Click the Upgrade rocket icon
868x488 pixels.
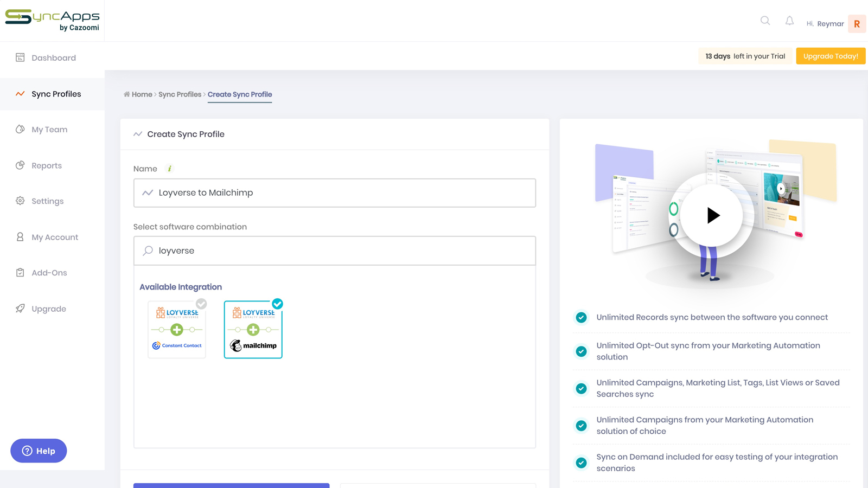(20, 308)
